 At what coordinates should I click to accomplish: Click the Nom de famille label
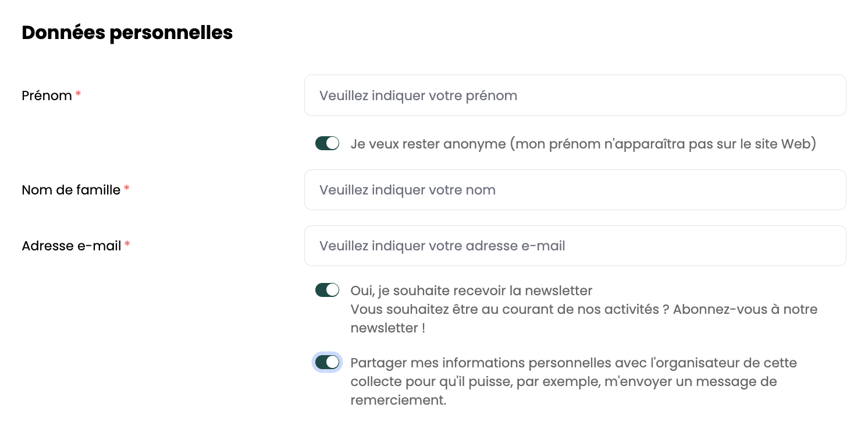71,190
